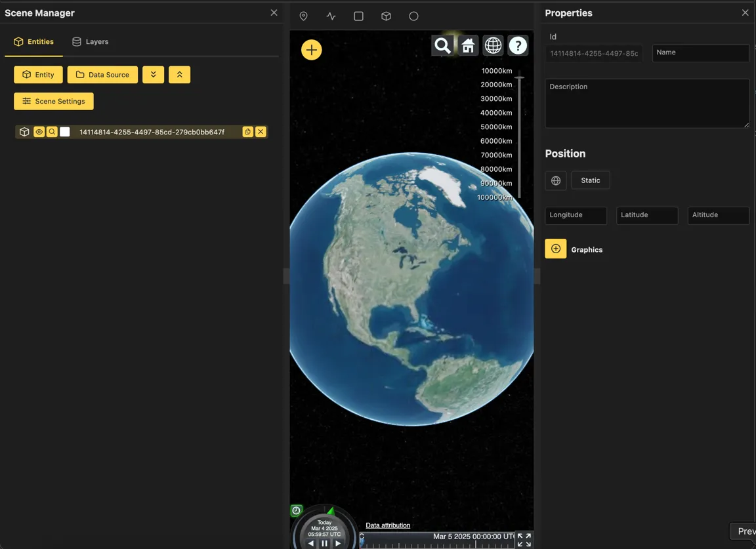Copy the 14114814 entity with duplicate icon

click(247, 132)
